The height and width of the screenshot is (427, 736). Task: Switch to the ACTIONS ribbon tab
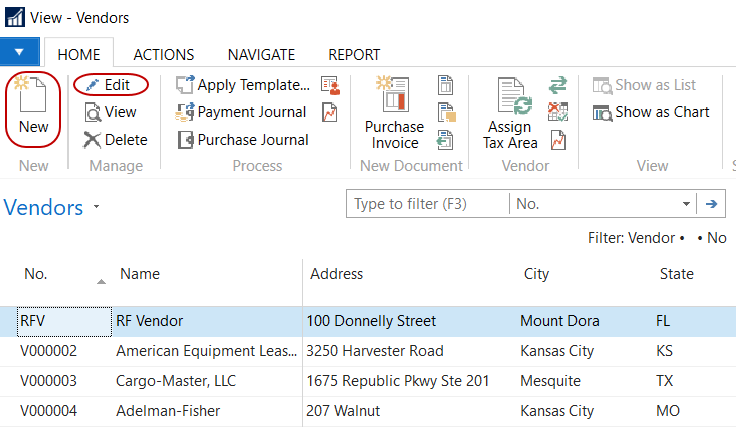coord(163,55)
